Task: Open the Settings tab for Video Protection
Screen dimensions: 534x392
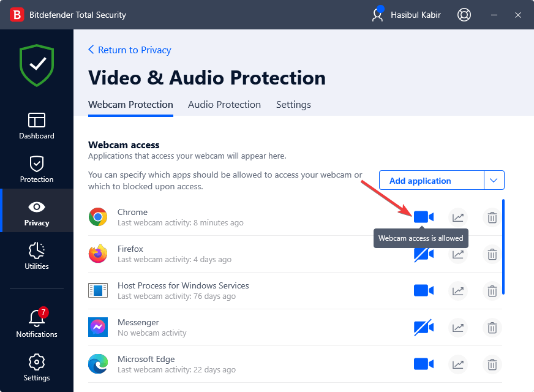Action: point(293,105)
